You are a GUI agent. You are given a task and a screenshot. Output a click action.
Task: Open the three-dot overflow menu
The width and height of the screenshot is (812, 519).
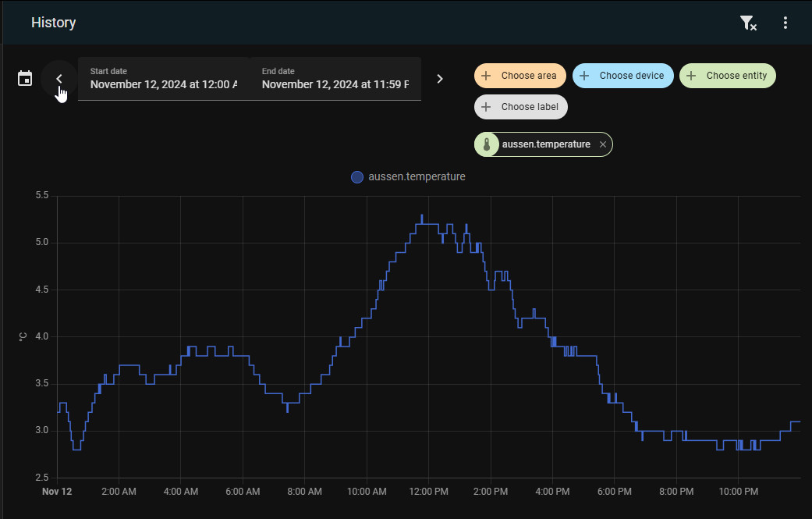point(785,23)
